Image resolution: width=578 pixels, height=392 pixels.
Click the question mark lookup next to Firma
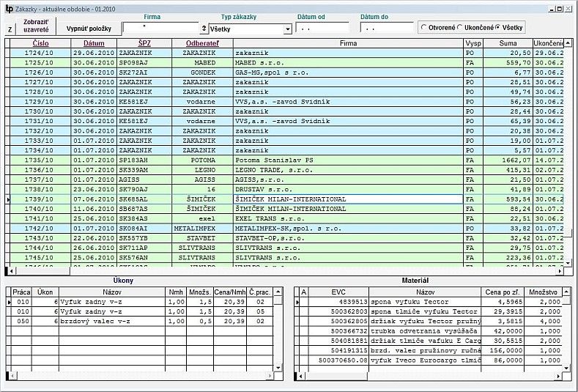point(204,28)
